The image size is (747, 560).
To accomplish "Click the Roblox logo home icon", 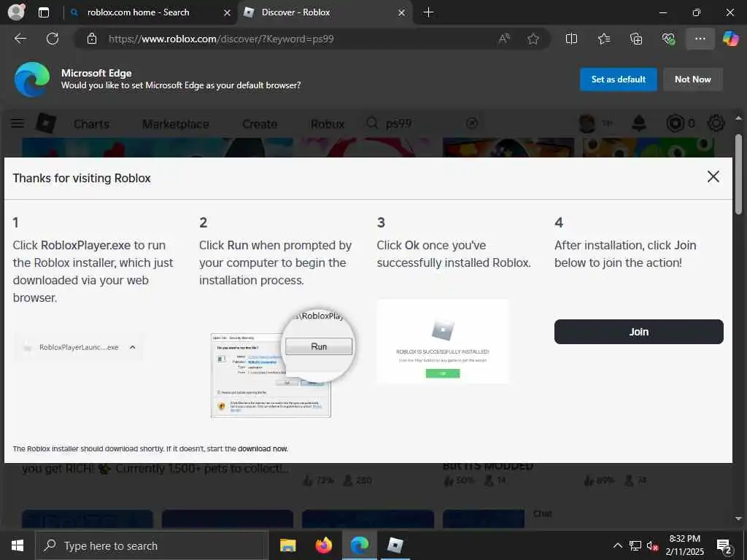I will click(x=46, y=123).
